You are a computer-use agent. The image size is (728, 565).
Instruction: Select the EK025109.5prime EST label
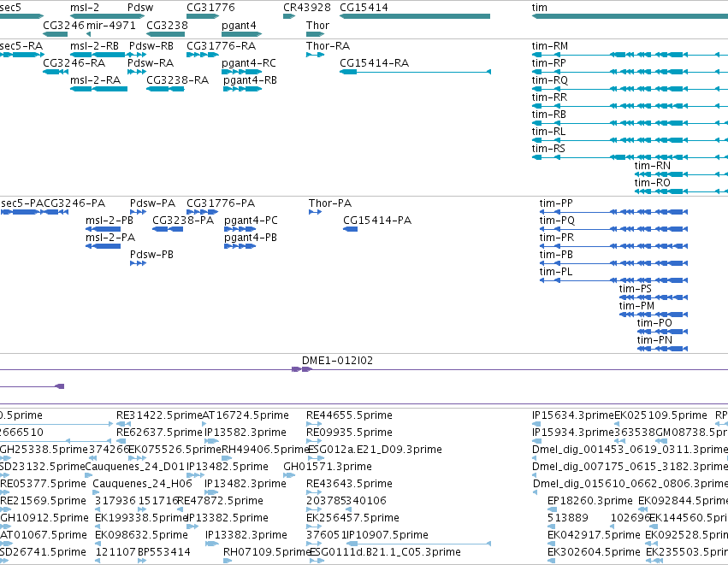pyautogui.click(x=660, y=415)
